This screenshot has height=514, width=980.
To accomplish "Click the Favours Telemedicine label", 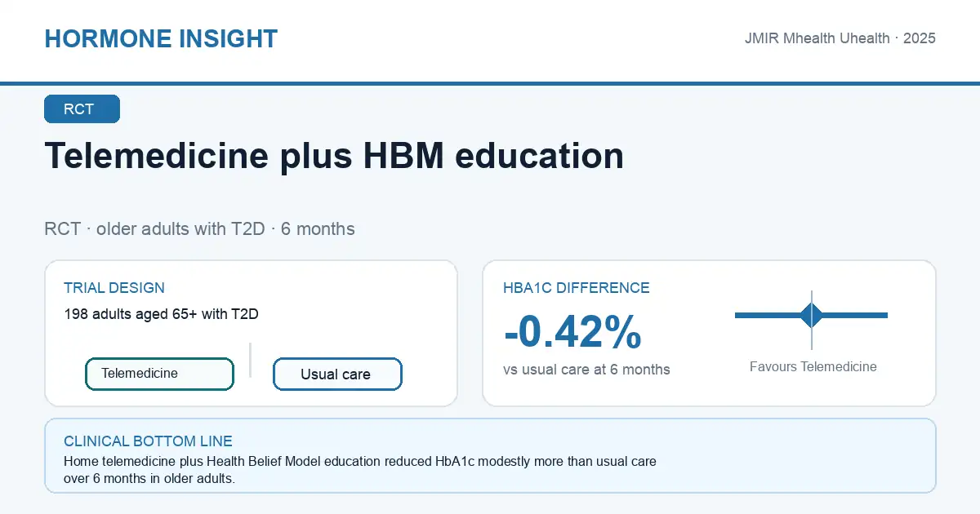I will [813, 367].
